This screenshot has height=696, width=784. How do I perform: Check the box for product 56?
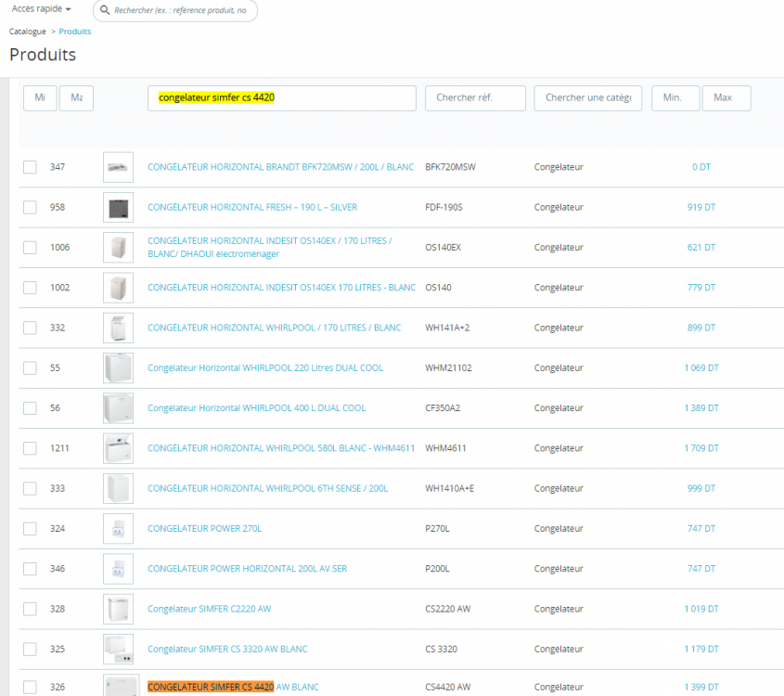tap(30, 408)
